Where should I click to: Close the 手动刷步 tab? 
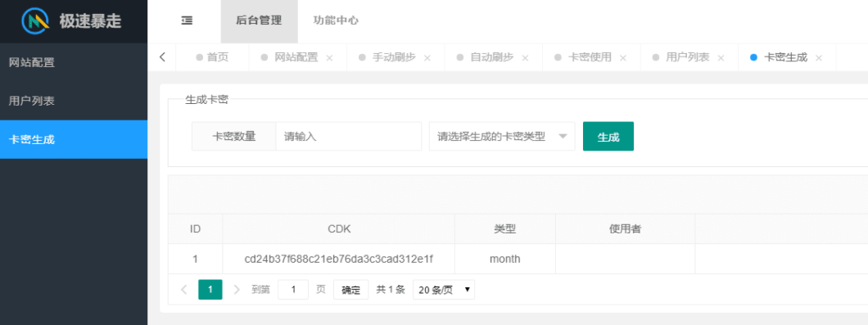(x=427, y=57)
